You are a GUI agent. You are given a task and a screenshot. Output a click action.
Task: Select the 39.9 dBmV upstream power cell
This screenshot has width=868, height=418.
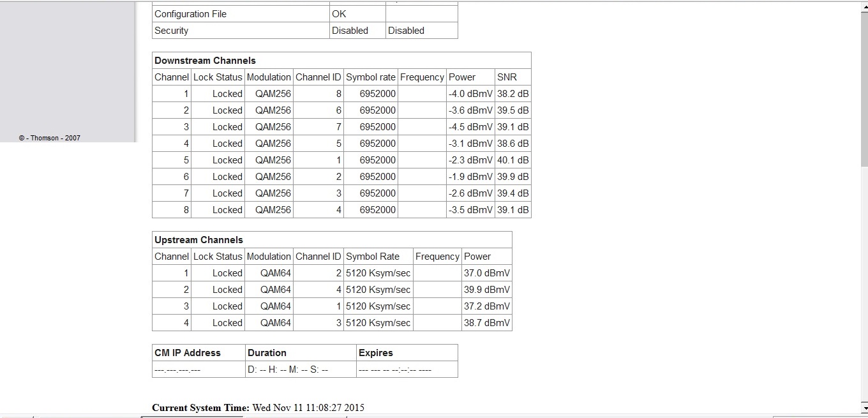[487, 290]
